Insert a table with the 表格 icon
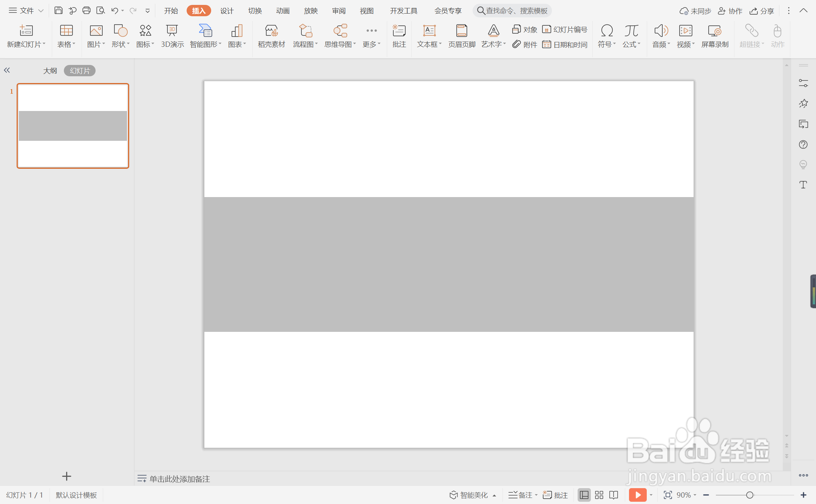Image resolution: width=816 pixels, height=504 pixels. tap(66, 31)
